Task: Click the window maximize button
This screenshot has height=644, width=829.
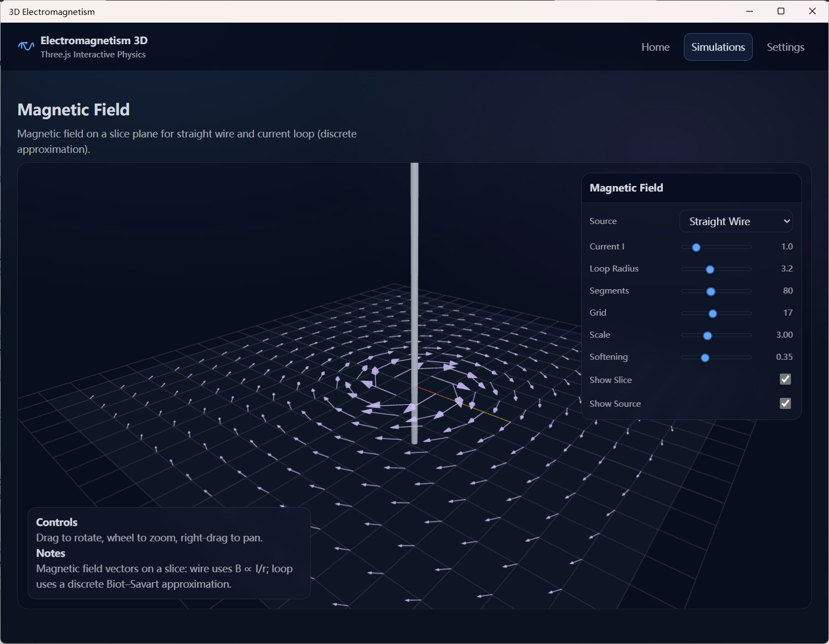Action: pos(780,11)
